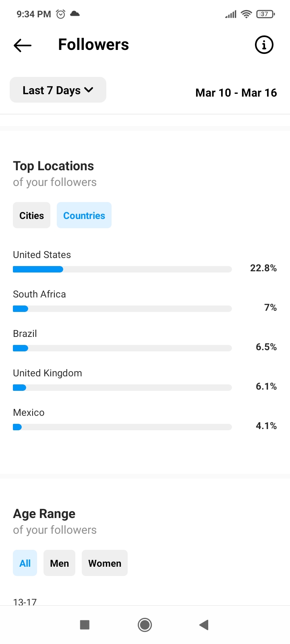Screen dimensions: 290x644
Task: Tap the United States progress bar
Action: [122, 269]
